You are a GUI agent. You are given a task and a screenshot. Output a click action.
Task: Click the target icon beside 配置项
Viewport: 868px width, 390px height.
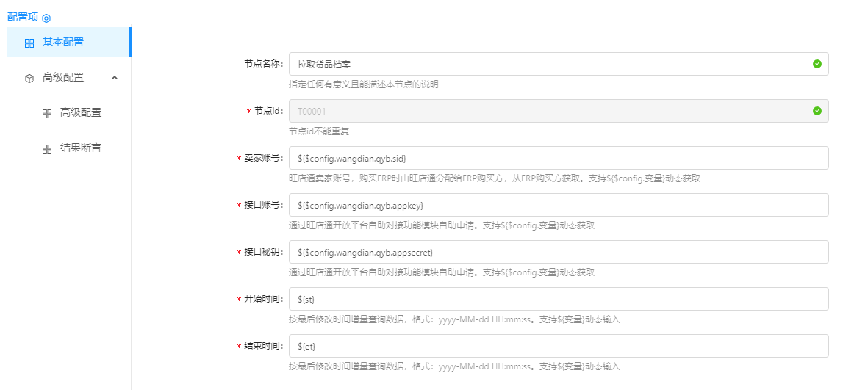pos(46,18)
